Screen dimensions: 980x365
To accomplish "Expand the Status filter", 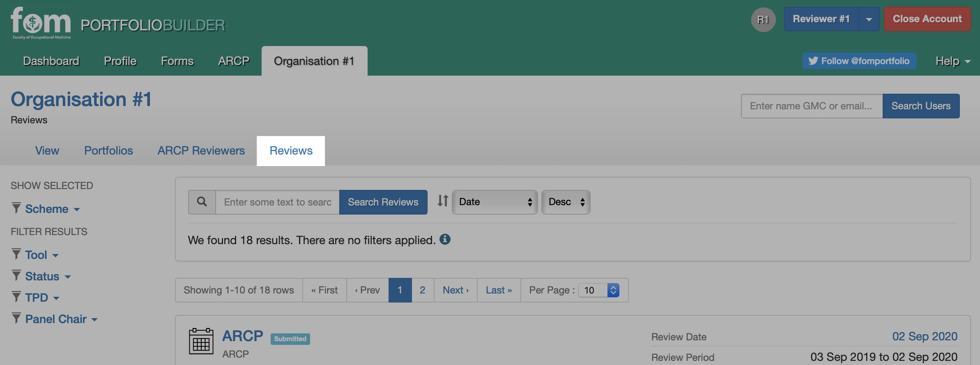I will click(48, 276).
